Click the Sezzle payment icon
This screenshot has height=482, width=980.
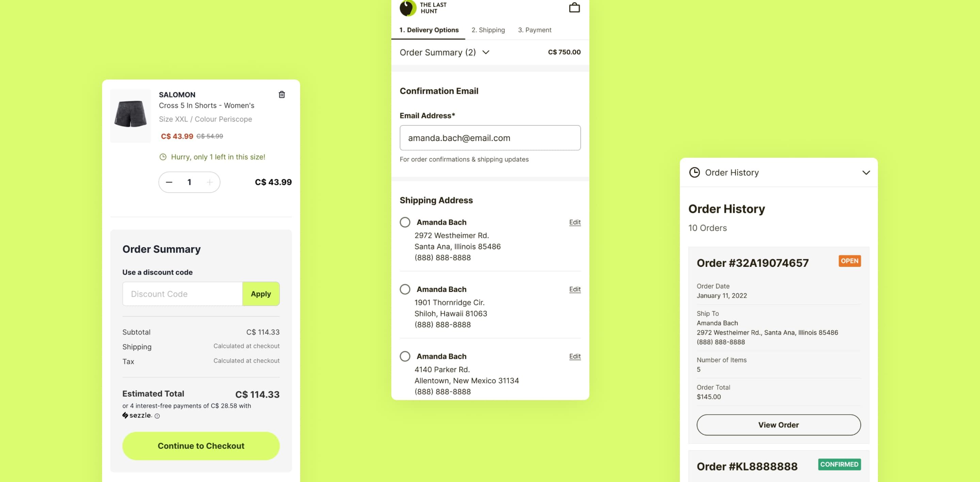click(x=125, y=415)
